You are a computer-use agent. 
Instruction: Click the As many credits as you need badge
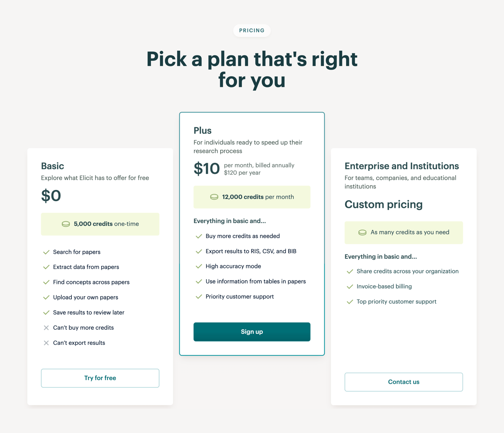coord(403,232)
